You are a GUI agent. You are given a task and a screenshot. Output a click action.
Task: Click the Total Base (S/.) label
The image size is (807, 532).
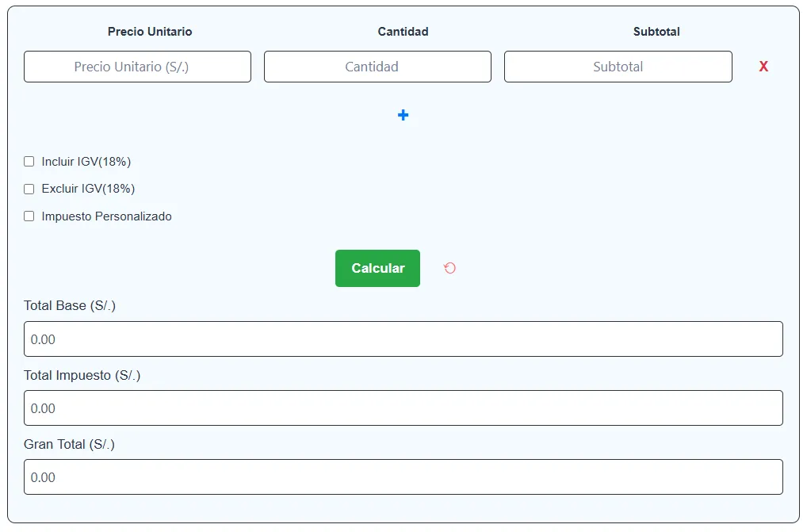[x=70, y=306]
